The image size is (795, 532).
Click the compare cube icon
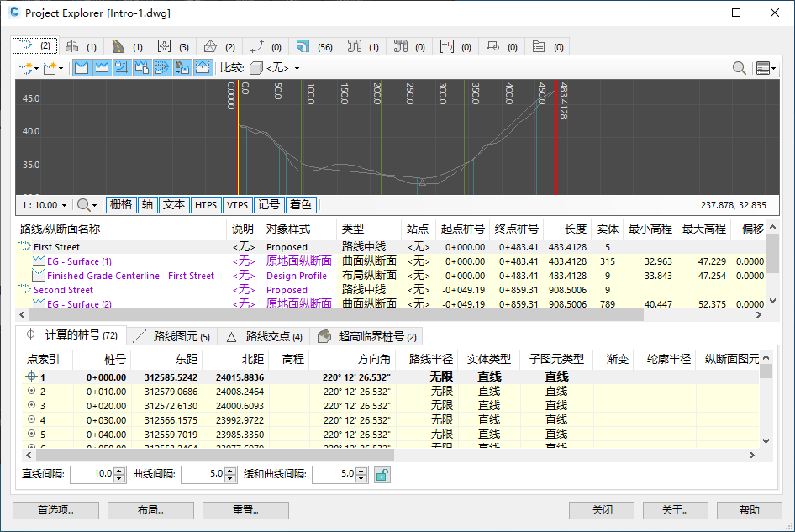(256, 68)
